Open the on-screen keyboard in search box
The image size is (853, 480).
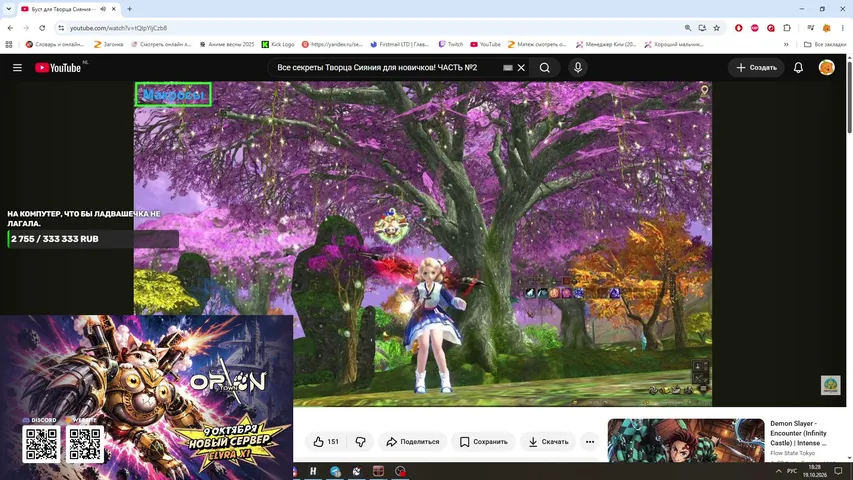[508, 67]
